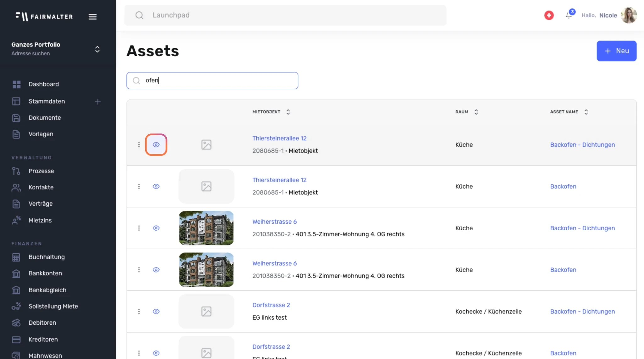Click the Bankkonten building icon
The width and height of the screenshot is (644, 359).
click(16, 273)
